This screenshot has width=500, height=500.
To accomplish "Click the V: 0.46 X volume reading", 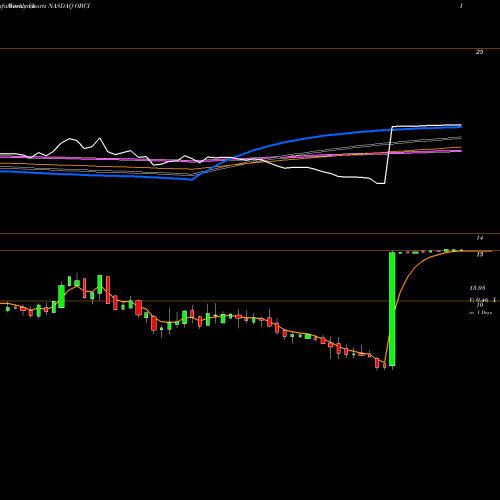I will [x=483, y=300].
